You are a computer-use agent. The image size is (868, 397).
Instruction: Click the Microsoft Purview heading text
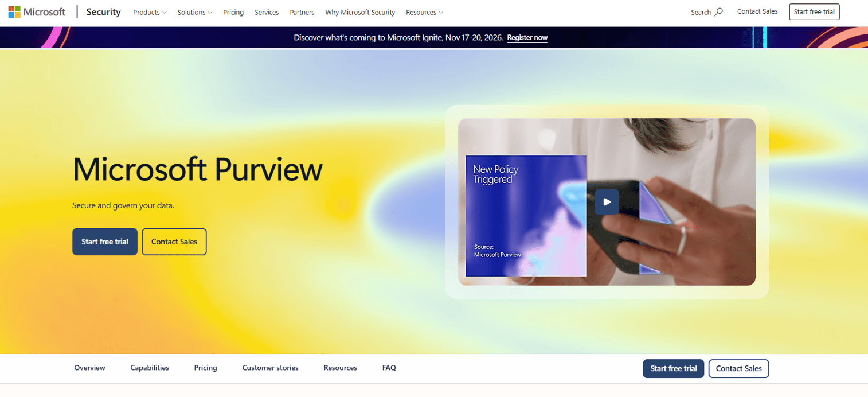click(198, 169)
